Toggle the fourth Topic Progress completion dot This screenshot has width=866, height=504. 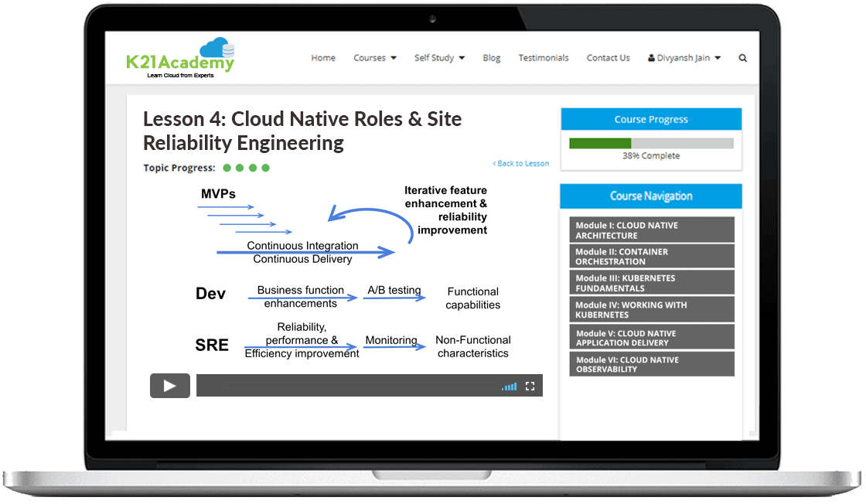pos(266,167)
